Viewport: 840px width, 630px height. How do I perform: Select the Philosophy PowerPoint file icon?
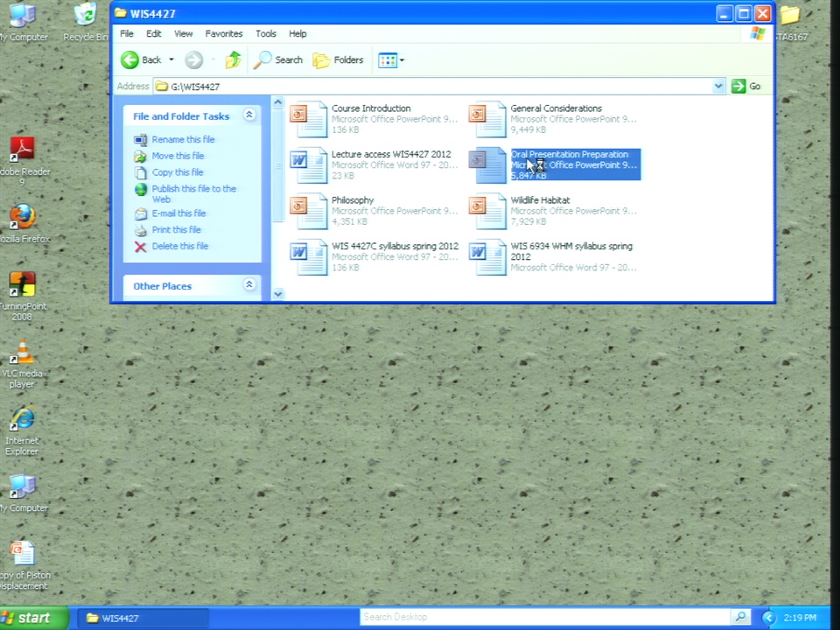(x=309, y=212)
